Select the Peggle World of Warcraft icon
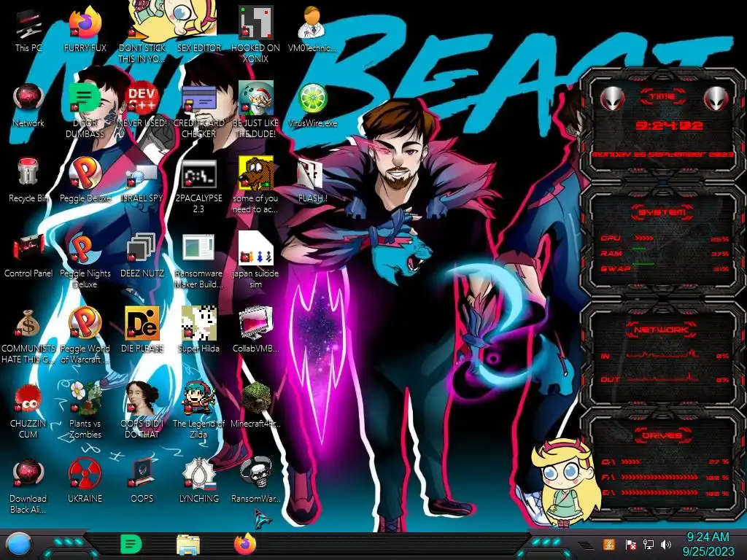 (x=85, y=335)
